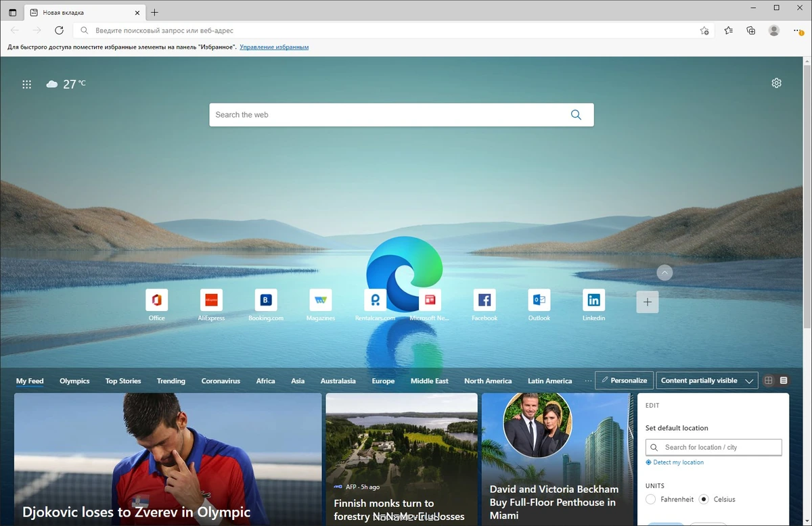Viewport: 812px width, 526px height.
Task: Switch feed to grid view icon
Action: pyautogui.click(x=768, y=381)
